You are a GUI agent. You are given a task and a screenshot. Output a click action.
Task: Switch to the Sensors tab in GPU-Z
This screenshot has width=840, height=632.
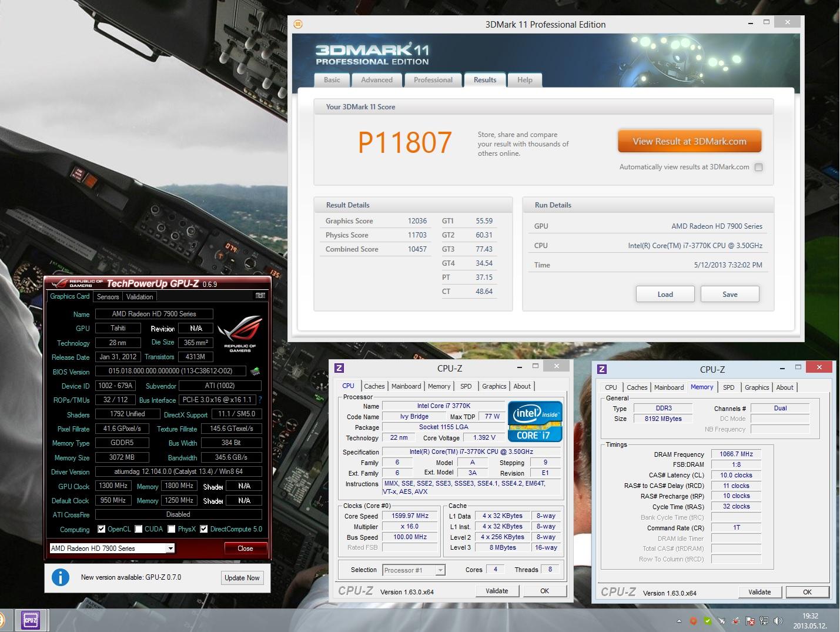pyautogui.click(x=108, y=297)
